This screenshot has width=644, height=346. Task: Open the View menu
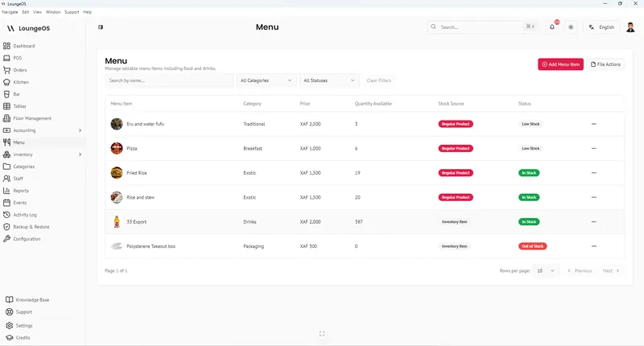tap(37, 12)
